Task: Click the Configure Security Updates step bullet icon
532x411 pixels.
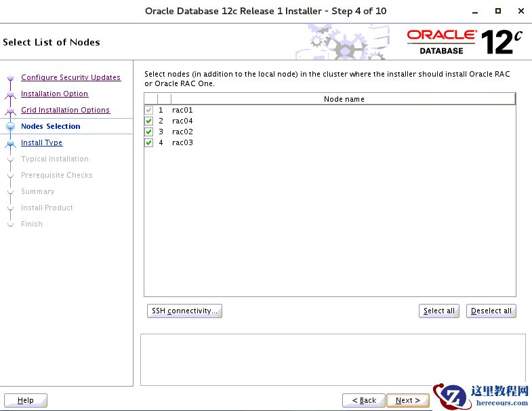Action: 11,78
